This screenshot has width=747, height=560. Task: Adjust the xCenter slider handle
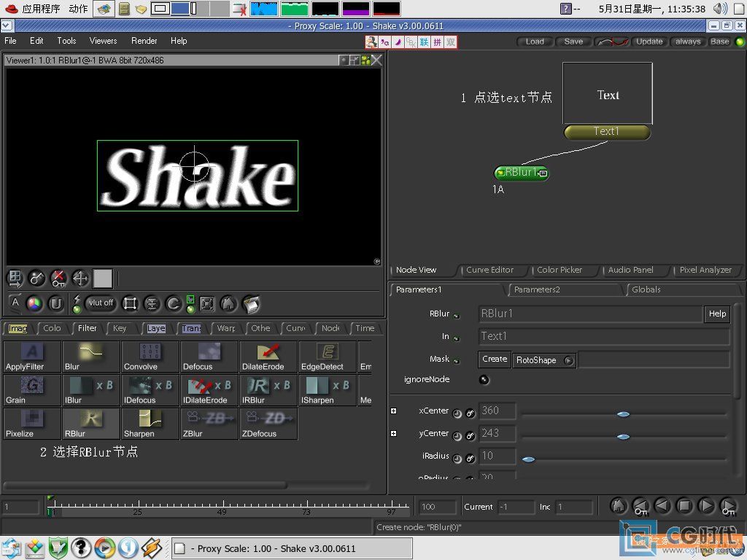[623, 414]
